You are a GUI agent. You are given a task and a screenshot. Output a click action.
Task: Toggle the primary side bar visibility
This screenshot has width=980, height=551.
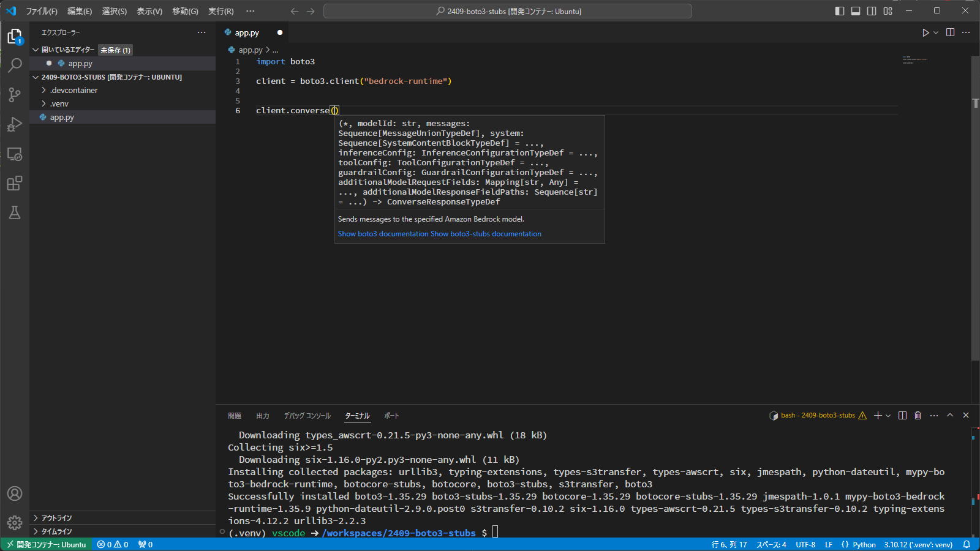840,11
